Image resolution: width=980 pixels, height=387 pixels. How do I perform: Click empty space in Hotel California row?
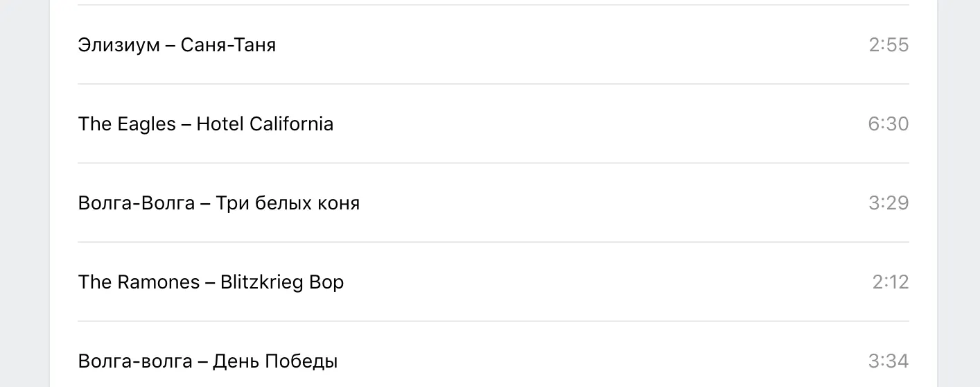pos(589,124)
